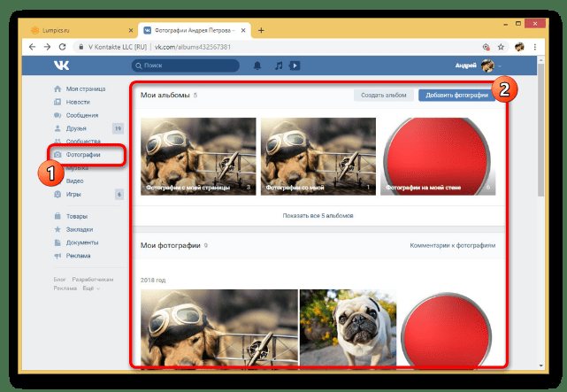Image resolution: width=567 pixels, height=392 pixels.
Task: Click the home icon beside Моя страница
Action: [57, 88]
